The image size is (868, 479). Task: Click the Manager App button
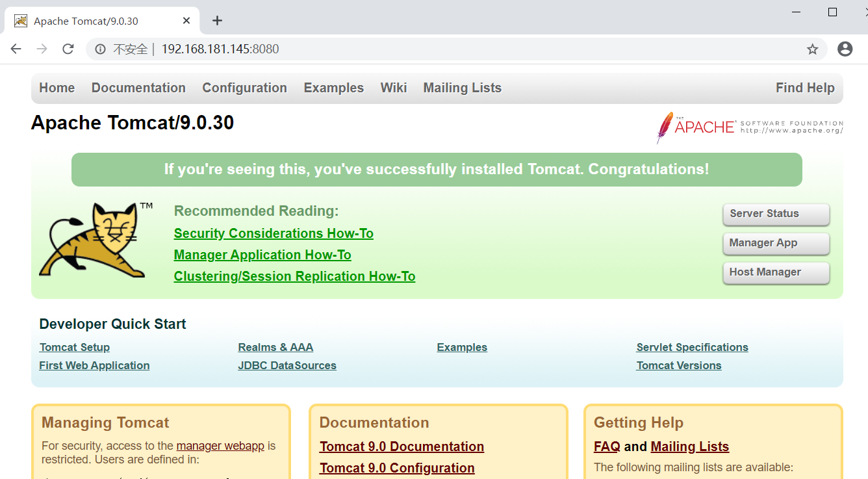point(776,243)
